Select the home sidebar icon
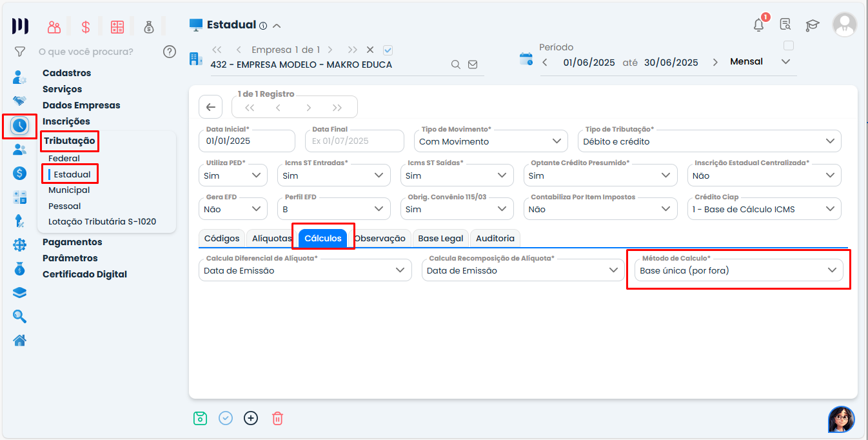868x440 pixels. click(x=20, y=340)
